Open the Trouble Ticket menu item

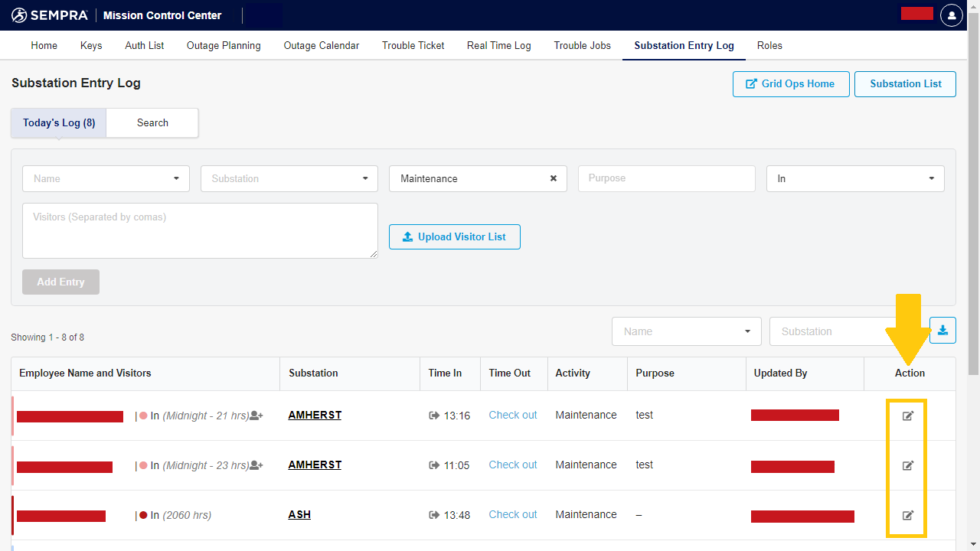point(413,45)
